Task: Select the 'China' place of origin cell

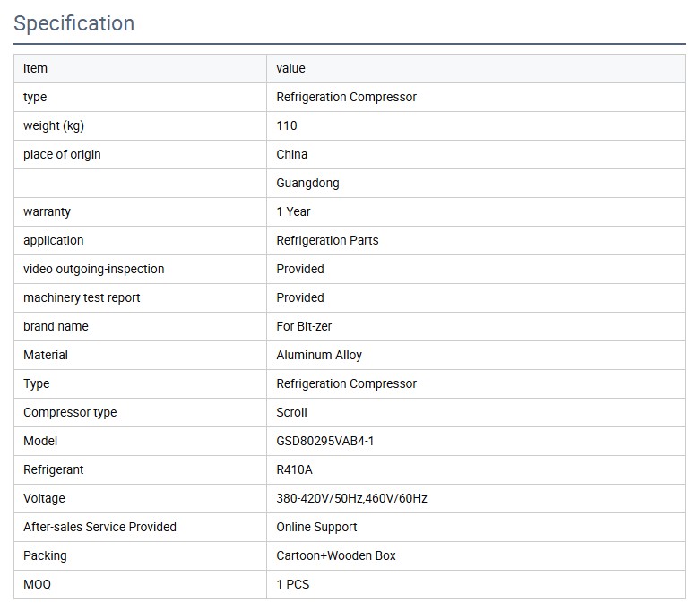Action: pyautogui.click(x=291, y=154)
